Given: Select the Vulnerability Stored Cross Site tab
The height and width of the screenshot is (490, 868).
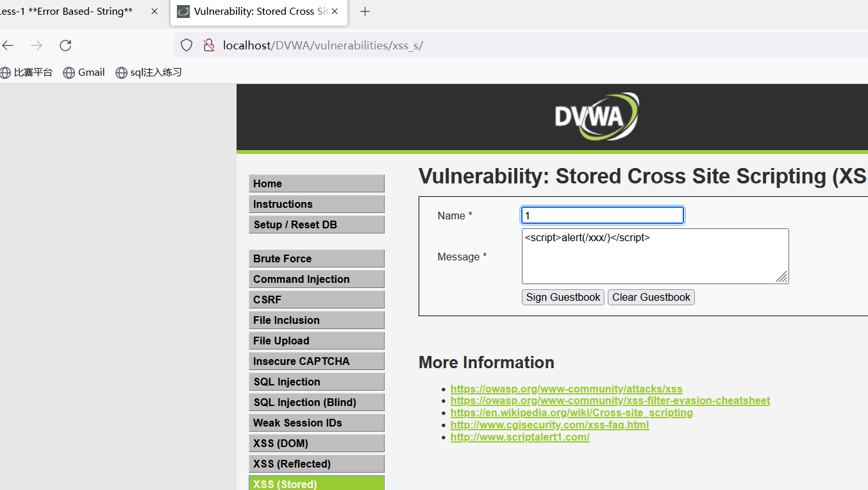Looking at the screenshot, I should click(259, 12).
